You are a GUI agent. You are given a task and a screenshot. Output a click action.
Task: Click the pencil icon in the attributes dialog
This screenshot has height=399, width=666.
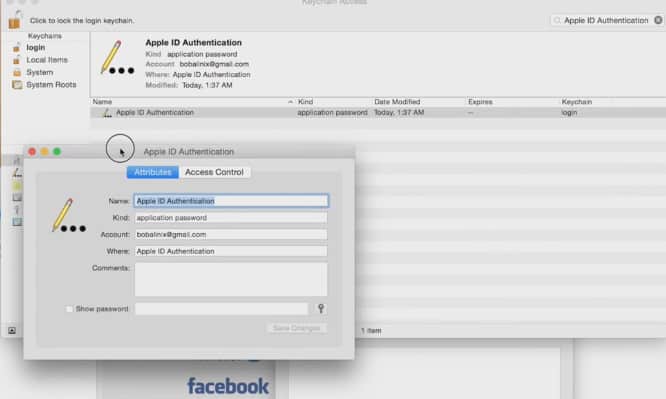[x=68, y=215]
